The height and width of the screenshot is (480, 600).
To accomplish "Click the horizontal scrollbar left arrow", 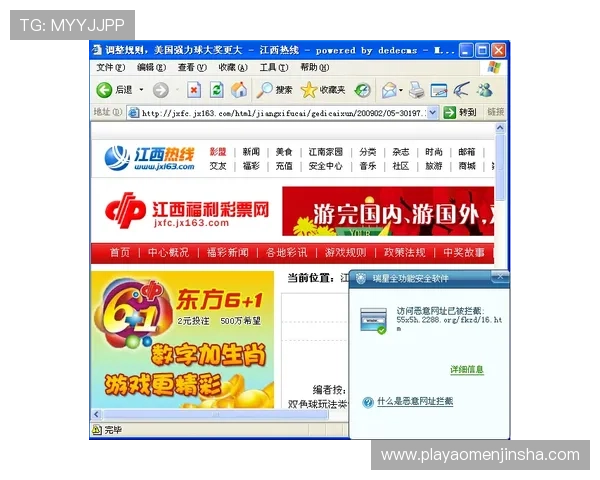I will click(96, 415).
